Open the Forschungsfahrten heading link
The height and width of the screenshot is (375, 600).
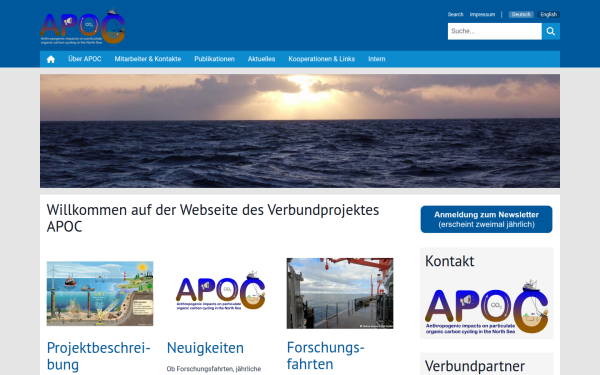pyautogui.click(x=325, y=356)
